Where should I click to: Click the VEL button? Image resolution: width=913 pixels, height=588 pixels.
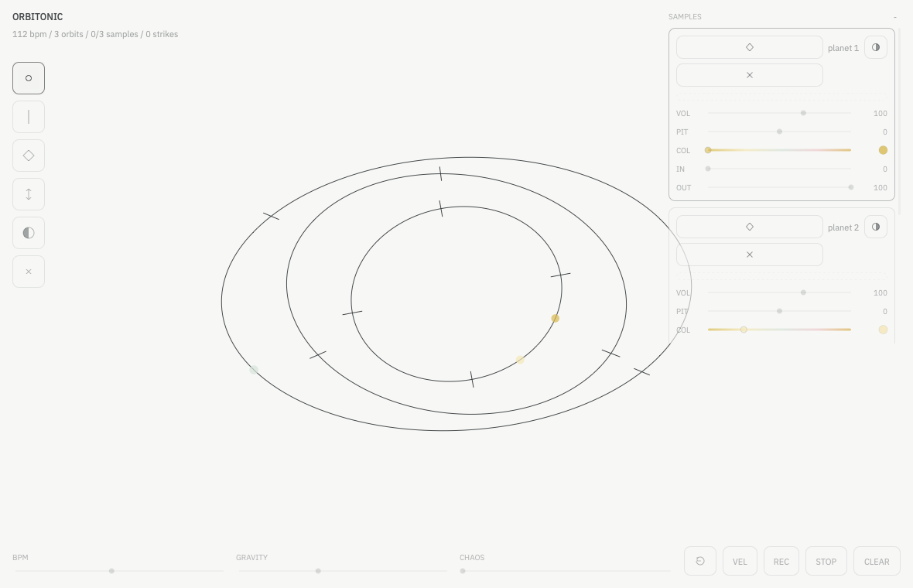coord(740,561)
